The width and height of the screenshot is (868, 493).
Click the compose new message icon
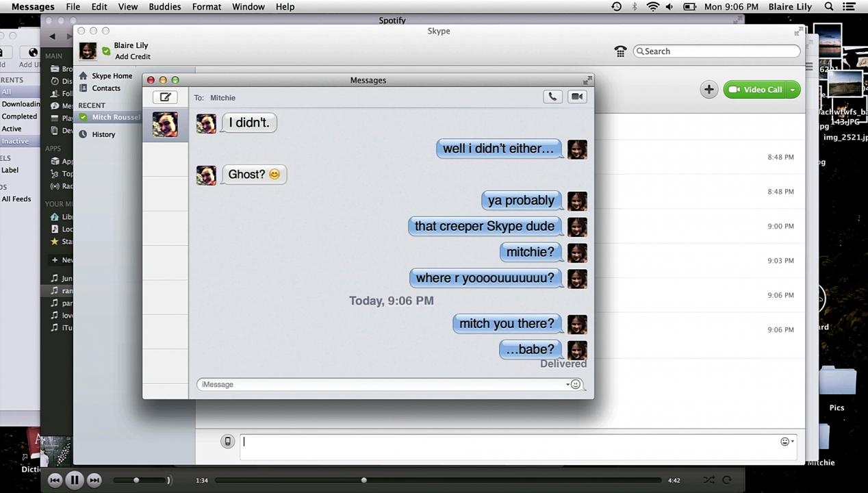[165, 97]
